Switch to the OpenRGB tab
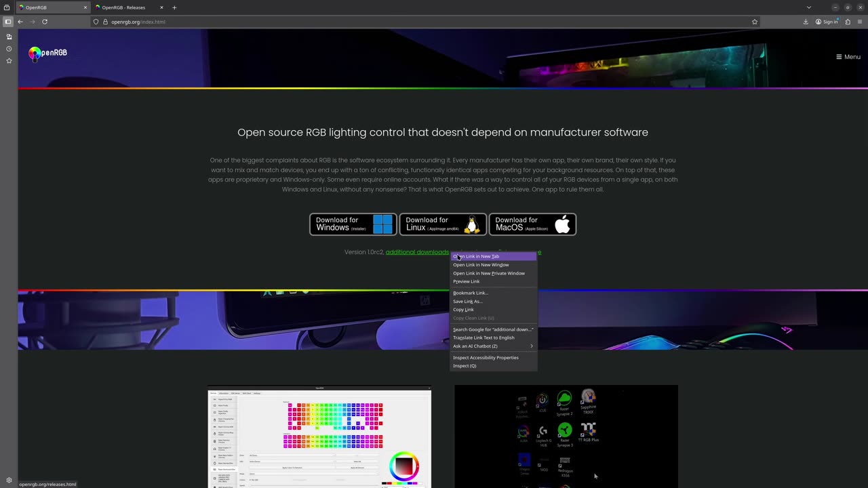The height and width of the screenshot is (488, 868). [53, 7]
